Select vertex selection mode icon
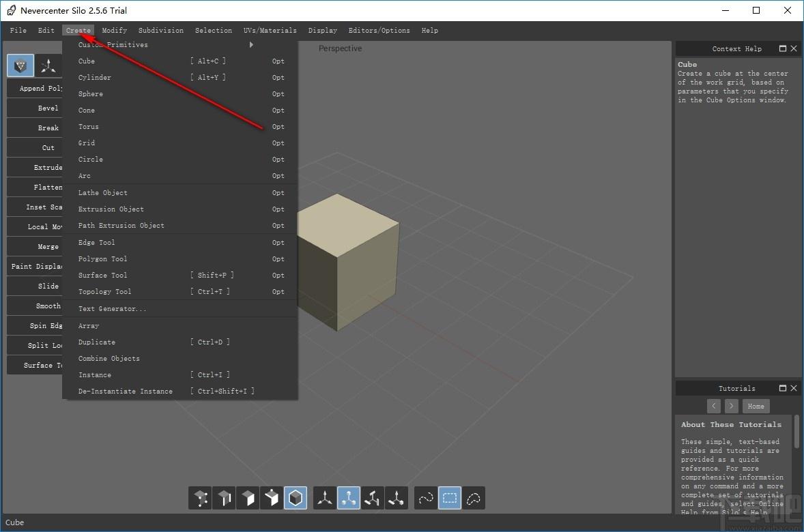 (x=201, y=498)
